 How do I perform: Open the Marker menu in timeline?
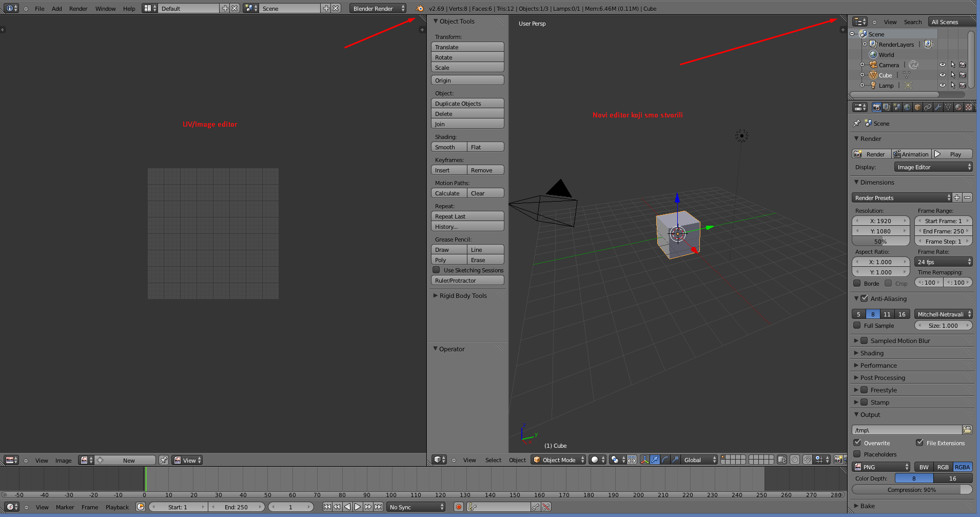coord(65,507)
